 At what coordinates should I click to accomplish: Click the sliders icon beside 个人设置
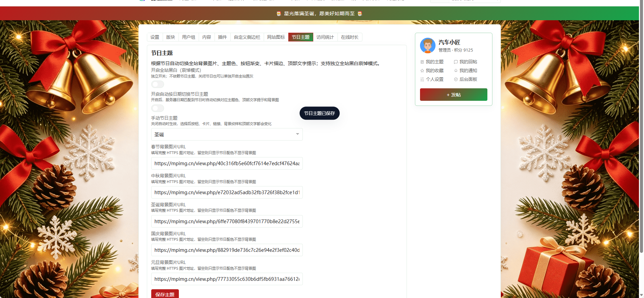point(422,80)
